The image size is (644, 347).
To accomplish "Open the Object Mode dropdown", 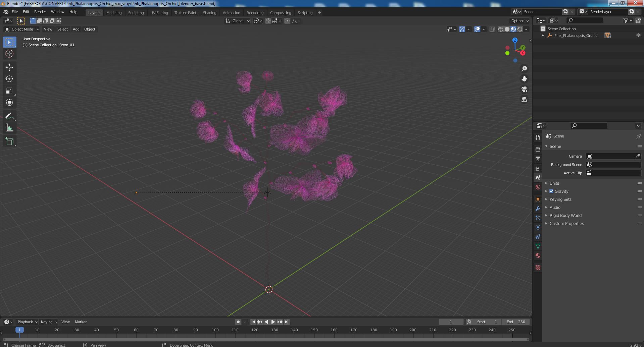I will 22,29.
